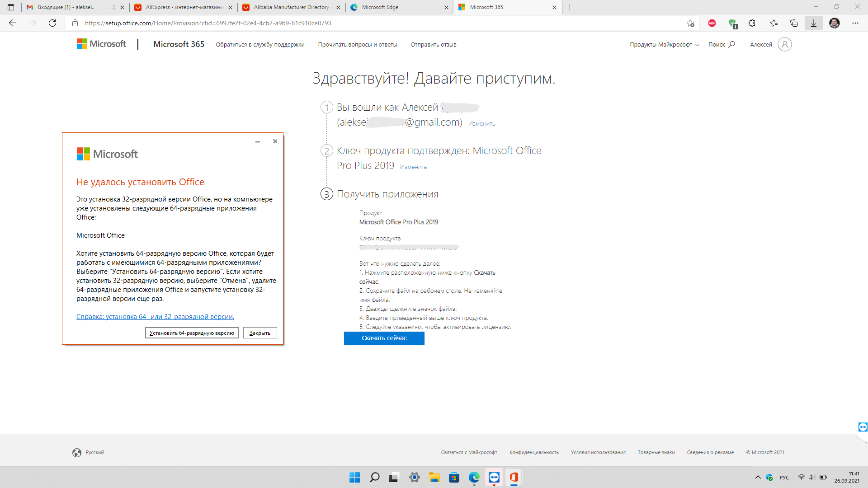Open the taskbar clock and date
This screenshot has height=488, width=868.
[847, 477]
